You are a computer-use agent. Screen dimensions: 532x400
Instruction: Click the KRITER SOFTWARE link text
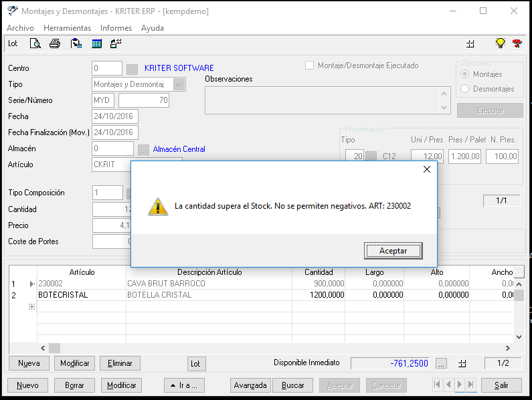tap(179, 68)
